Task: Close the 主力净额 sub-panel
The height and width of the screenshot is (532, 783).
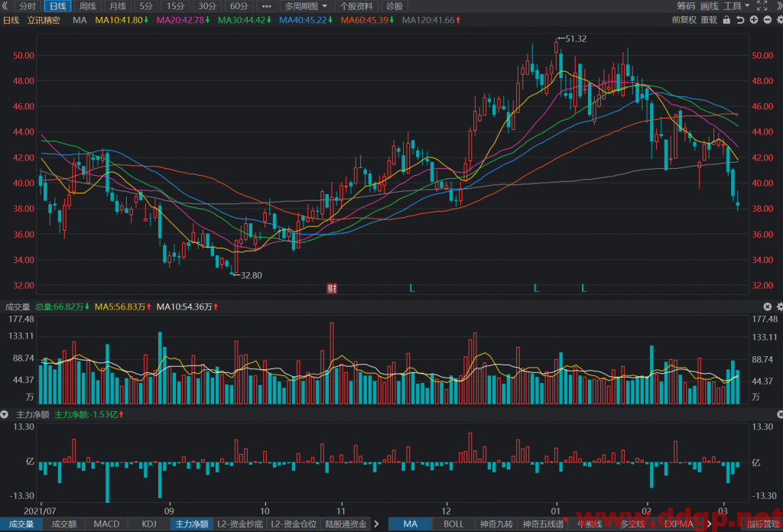Action: (x=780, y=414)
